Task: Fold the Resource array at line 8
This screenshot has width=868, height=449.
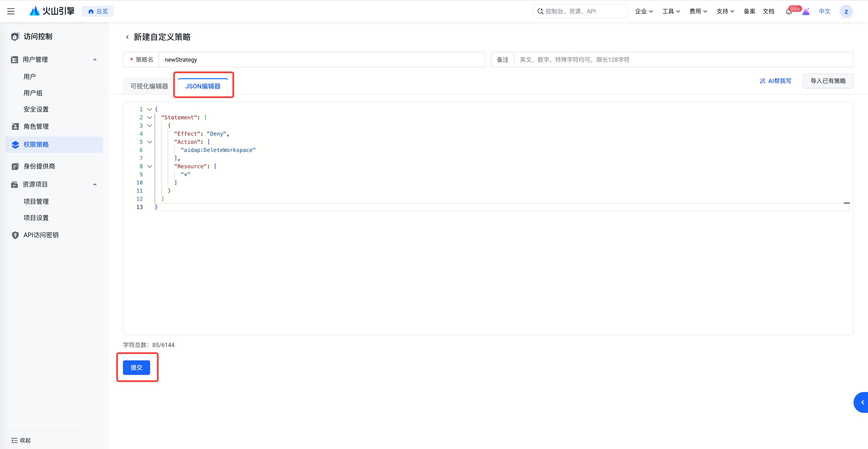Action: coord(150,166)
